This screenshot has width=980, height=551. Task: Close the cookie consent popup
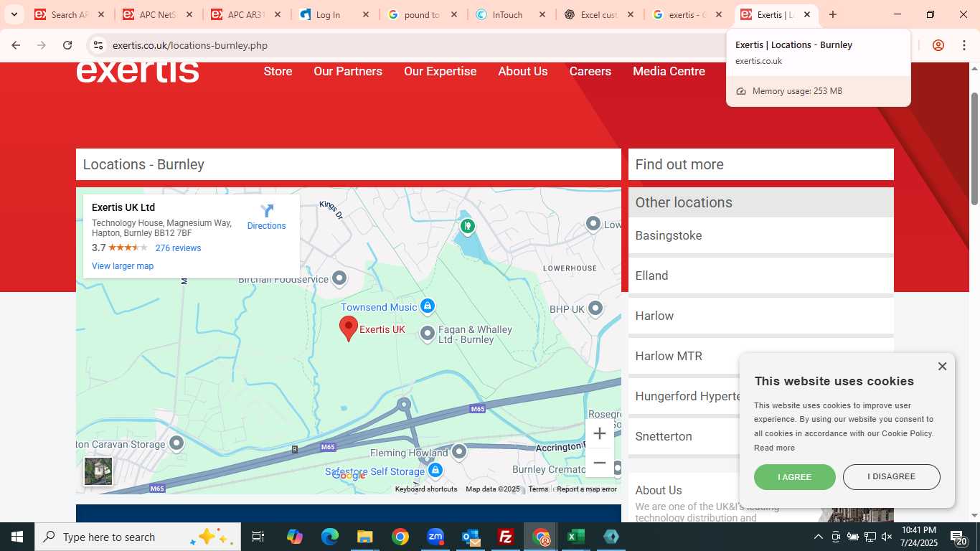click(942, 367)
